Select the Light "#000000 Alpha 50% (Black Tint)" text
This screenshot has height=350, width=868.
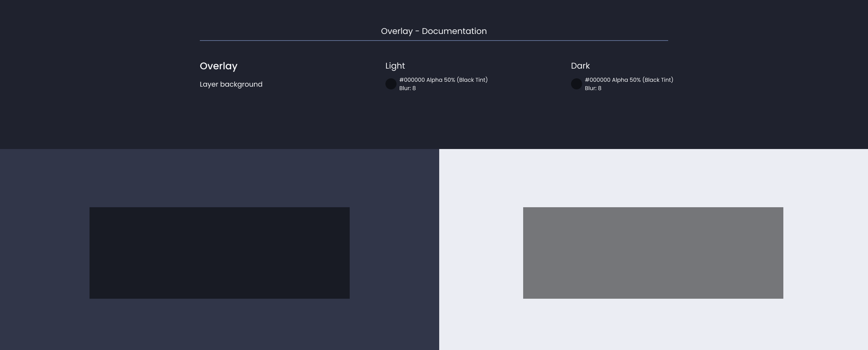click(443, 80)
